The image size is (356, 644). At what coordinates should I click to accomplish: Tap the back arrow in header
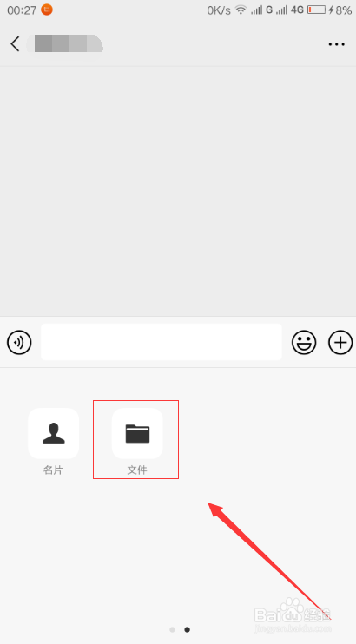tap(15, 44)
